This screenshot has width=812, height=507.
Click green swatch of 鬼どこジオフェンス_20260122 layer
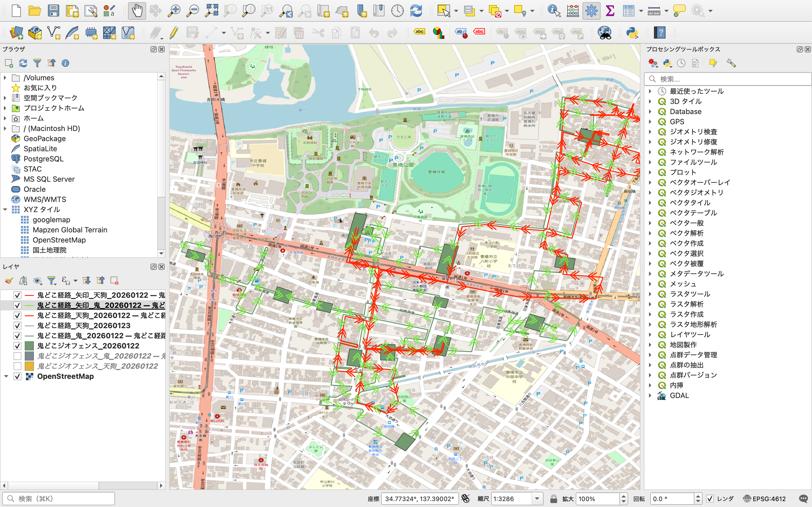(29, 346)
